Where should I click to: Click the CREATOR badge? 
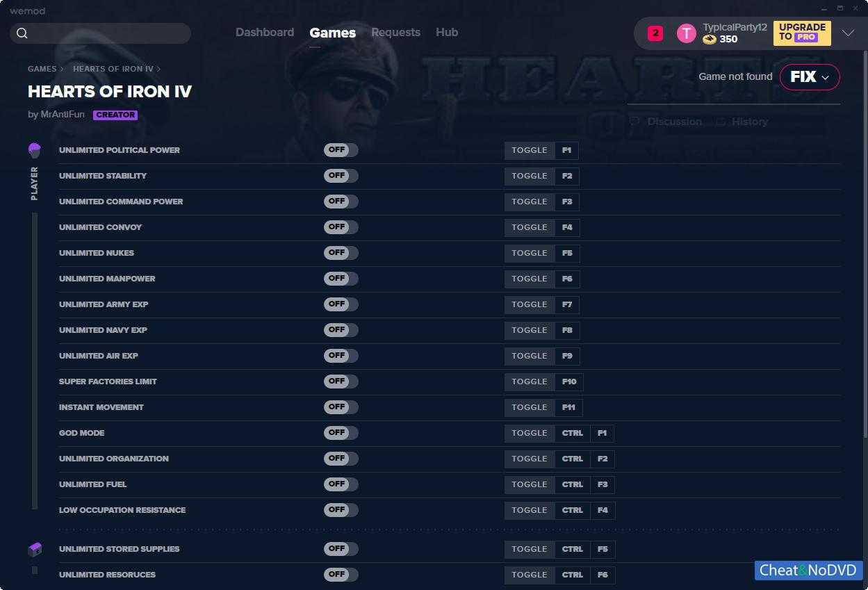coord(115,115)
